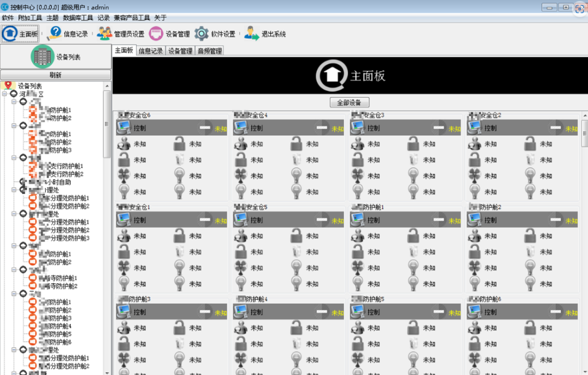The image size is (588, 375).
Task: Click the device tree scrollbar up arrow
Action: click(107, 86)
